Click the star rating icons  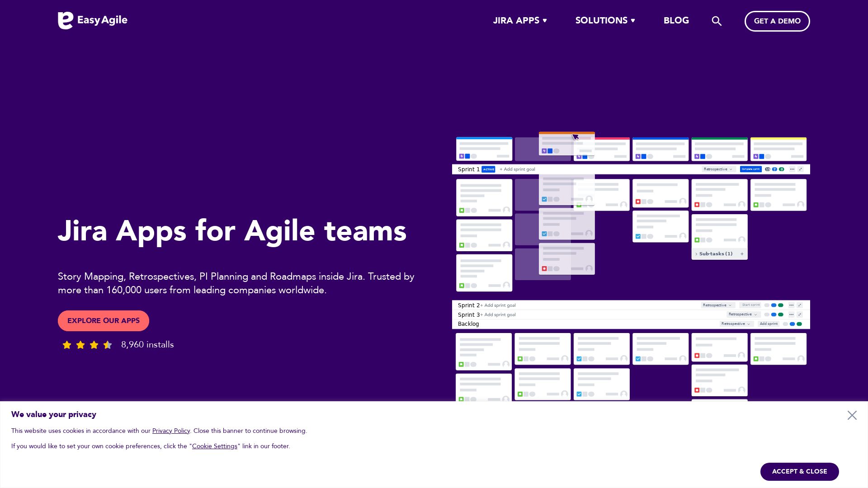(x=87, y=345)
